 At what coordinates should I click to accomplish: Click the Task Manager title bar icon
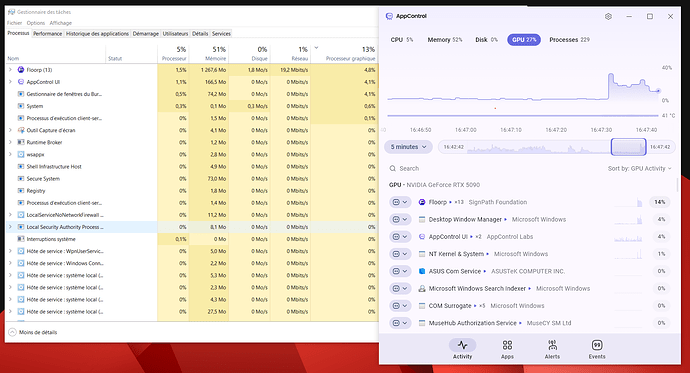coord(11,12)
